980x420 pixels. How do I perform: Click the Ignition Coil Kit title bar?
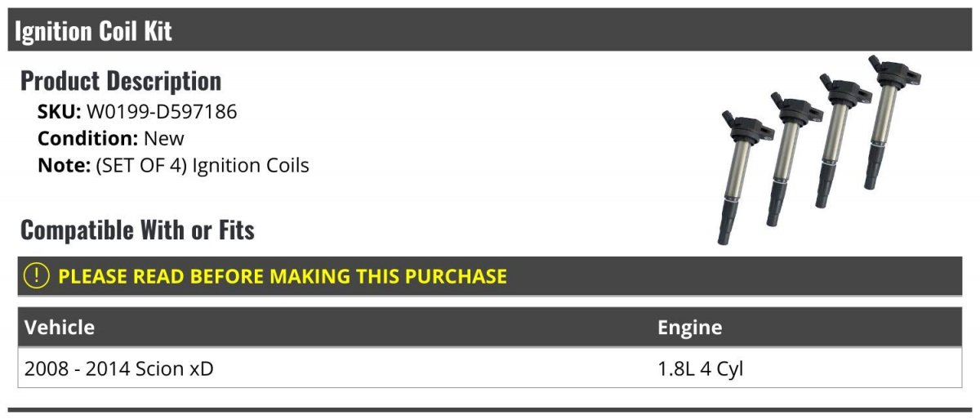click(x=490, y=31)
